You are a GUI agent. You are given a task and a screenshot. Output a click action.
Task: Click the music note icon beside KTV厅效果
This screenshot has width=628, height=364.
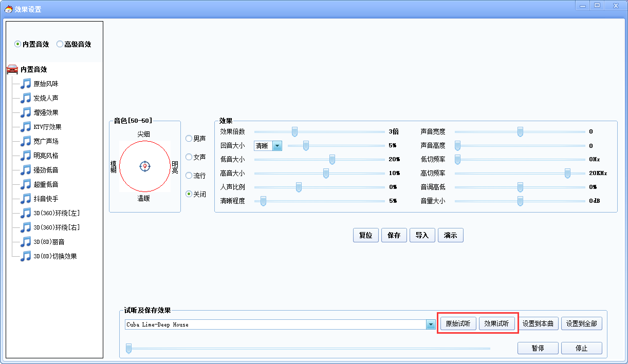point(26,127)
